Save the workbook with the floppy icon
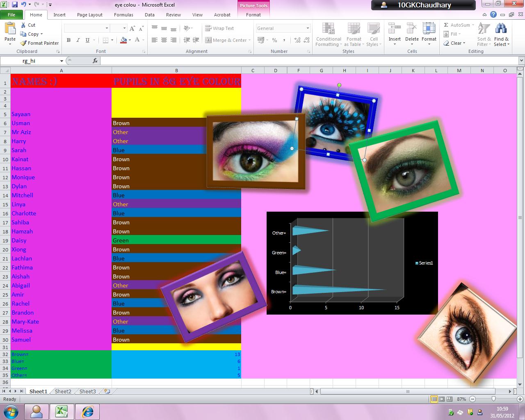 tap(15, 5)
